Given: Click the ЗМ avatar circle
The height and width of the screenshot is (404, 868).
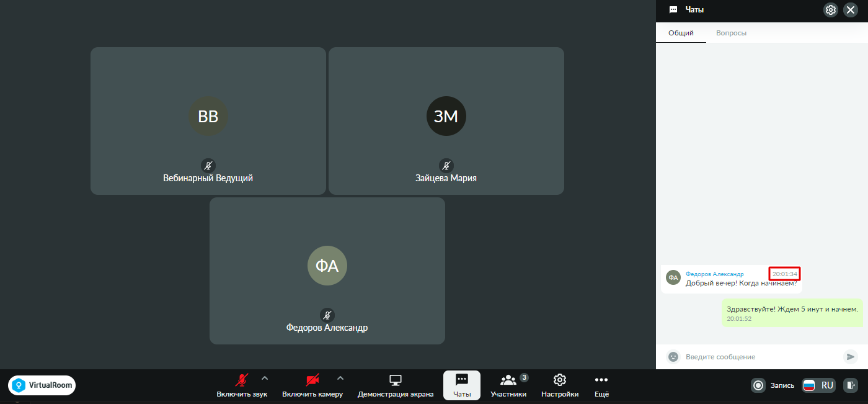Looking at the screenshot, I should [x=446, y=116].
